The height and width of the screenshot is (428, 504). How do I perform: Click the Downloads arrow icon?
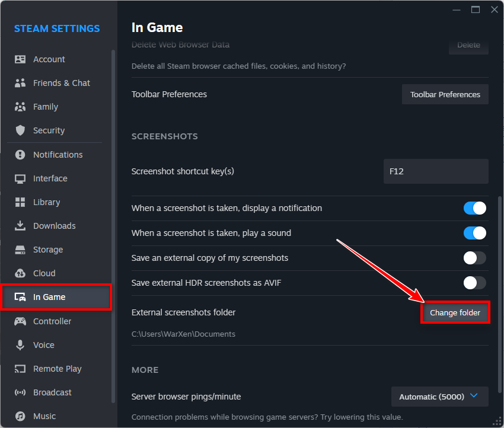[x=20, y=226]
